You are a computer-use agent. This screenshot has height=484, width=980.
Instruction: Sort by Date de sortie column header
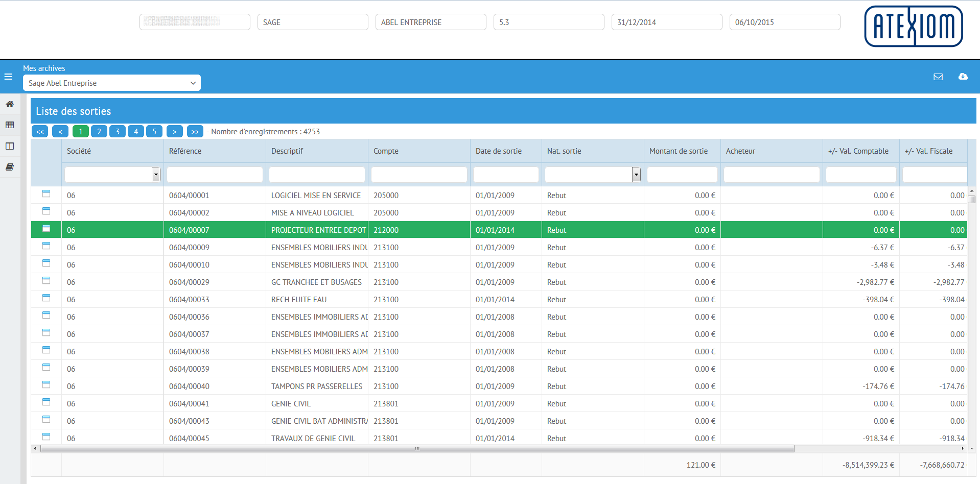click(499, 151)
